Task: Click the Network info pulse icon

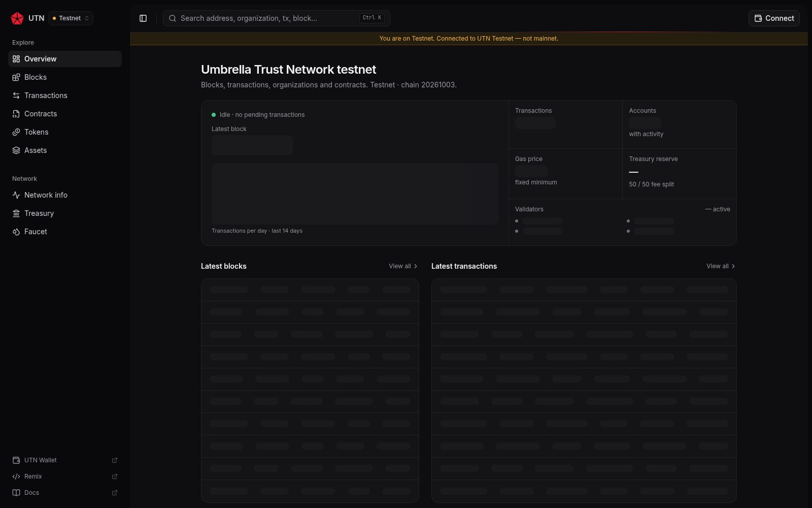Action: [16, 195]
